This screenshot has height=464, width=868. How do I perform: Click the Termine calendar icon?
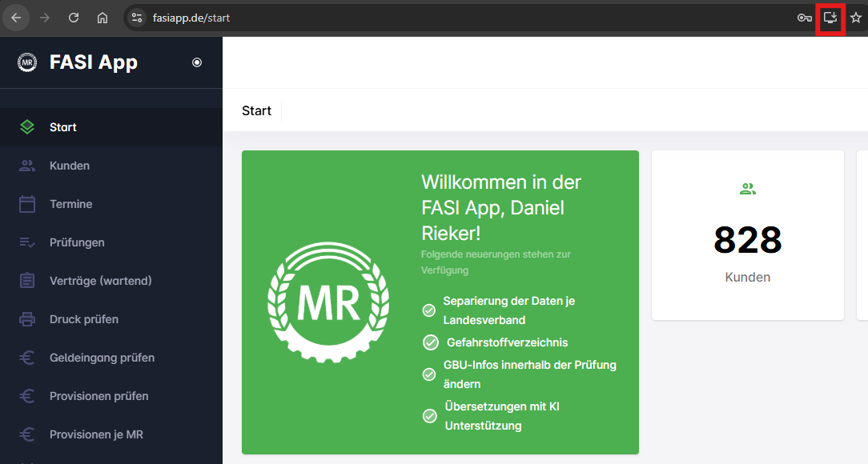pyautogui.click(x=27, y=204)
